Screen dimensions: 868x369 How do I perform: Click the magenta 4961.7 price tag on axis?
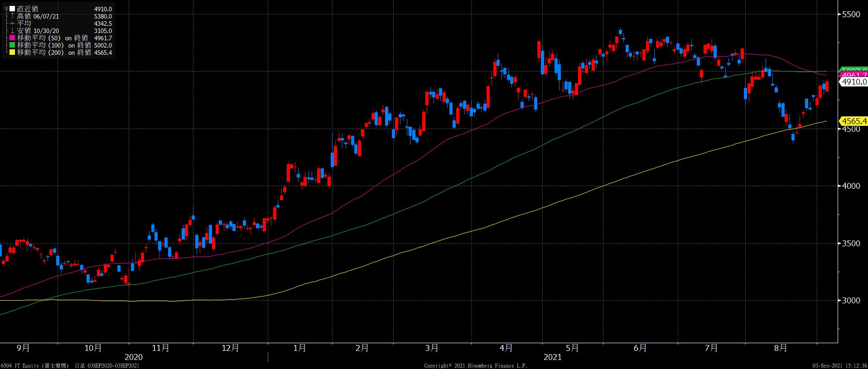tap(854, 75)
